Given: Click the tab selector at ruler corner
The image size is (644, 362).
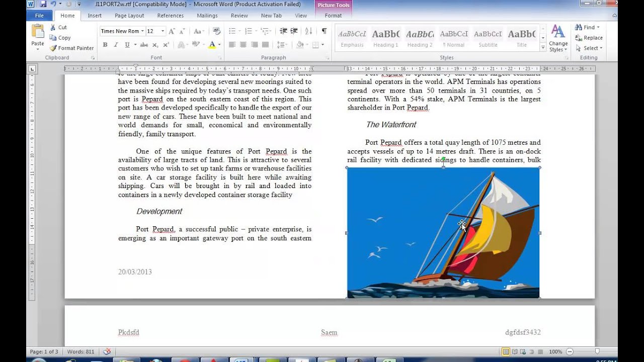Looking at the screenshot, I should (32, 68).
